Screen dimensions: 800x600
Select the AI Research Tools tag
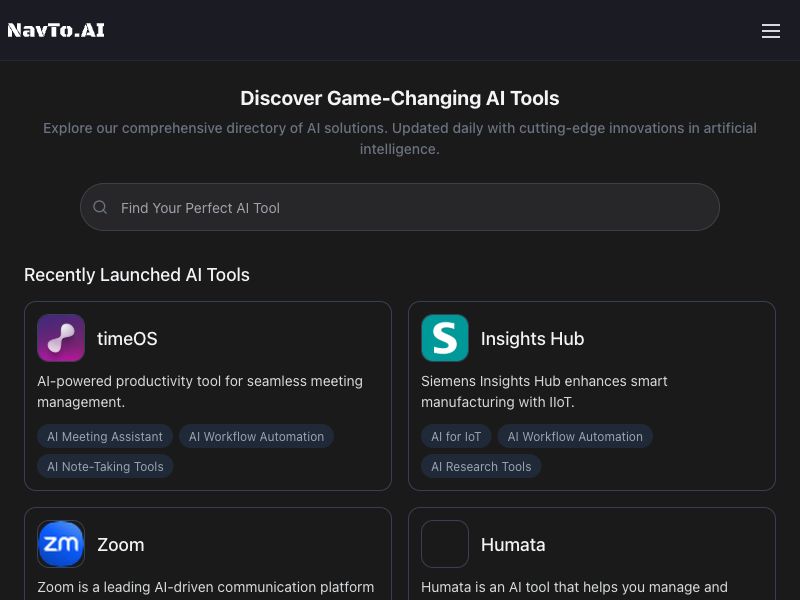[x=481, y=466]
